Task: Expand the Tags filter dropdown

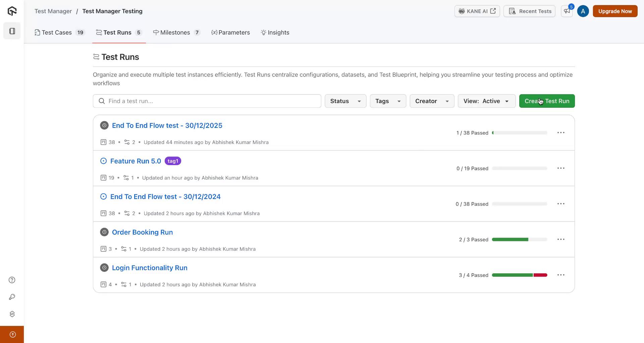Action: pyautogui.click(x=388, y=101)
